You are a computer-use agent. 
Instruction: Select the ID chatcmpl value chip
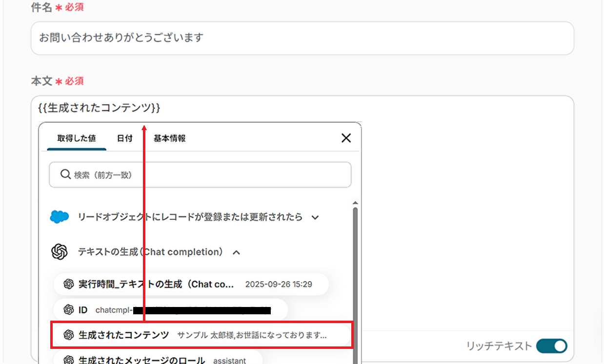click(170, 309)
